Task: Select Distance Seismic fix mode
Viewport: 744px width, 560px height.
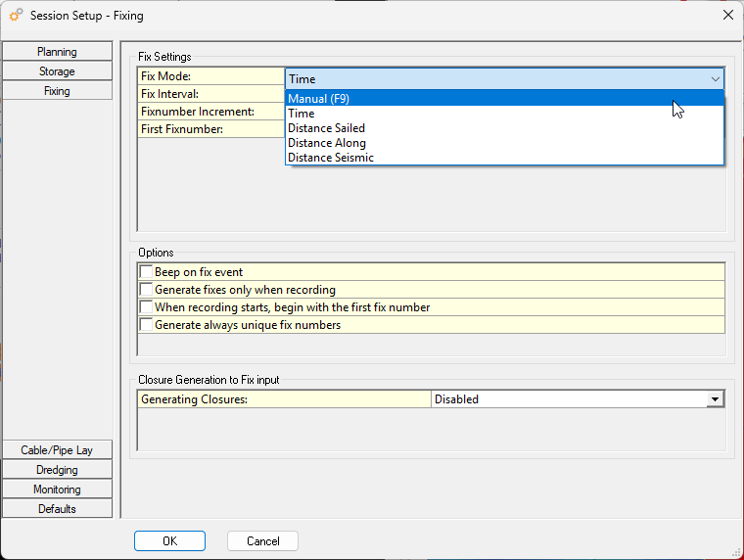Action: click(330, 158)
